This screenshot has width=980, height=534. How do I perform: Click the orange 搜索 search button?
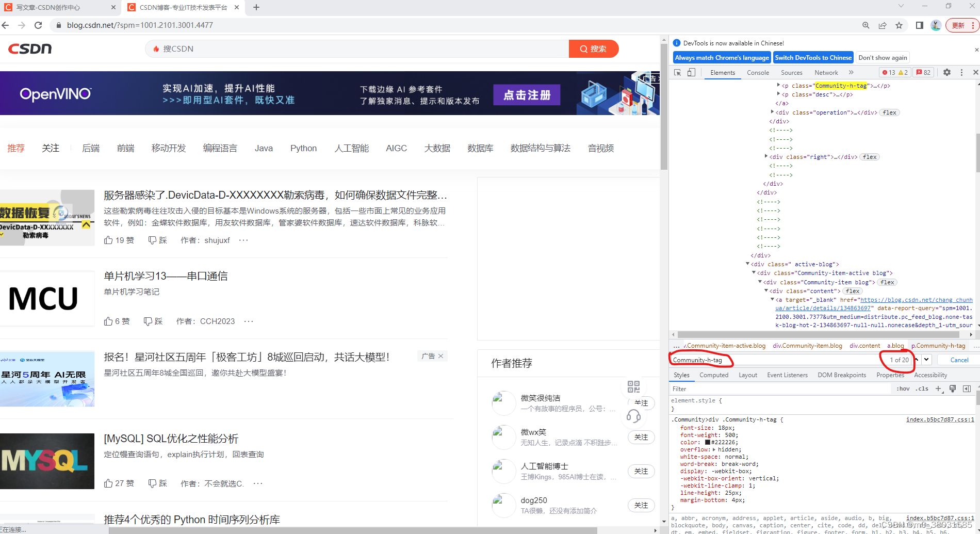[x=593, y=49]
